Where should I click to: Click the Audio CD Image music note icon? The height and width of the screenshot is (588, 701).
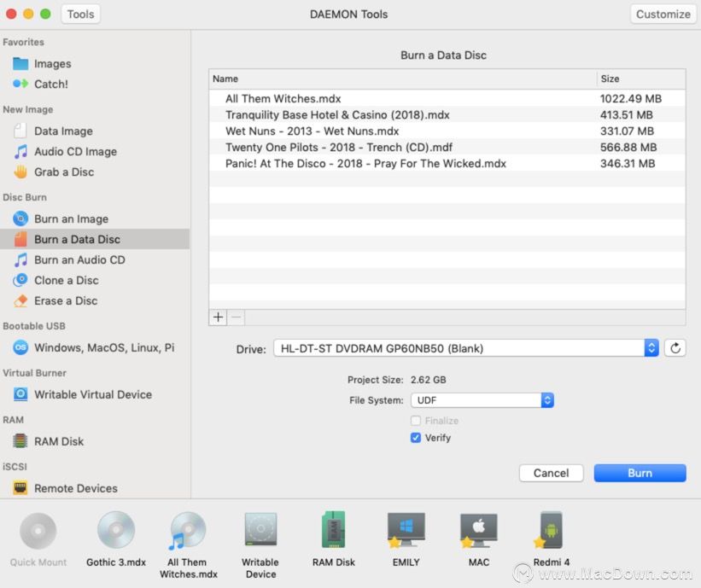tap(20, 151)
